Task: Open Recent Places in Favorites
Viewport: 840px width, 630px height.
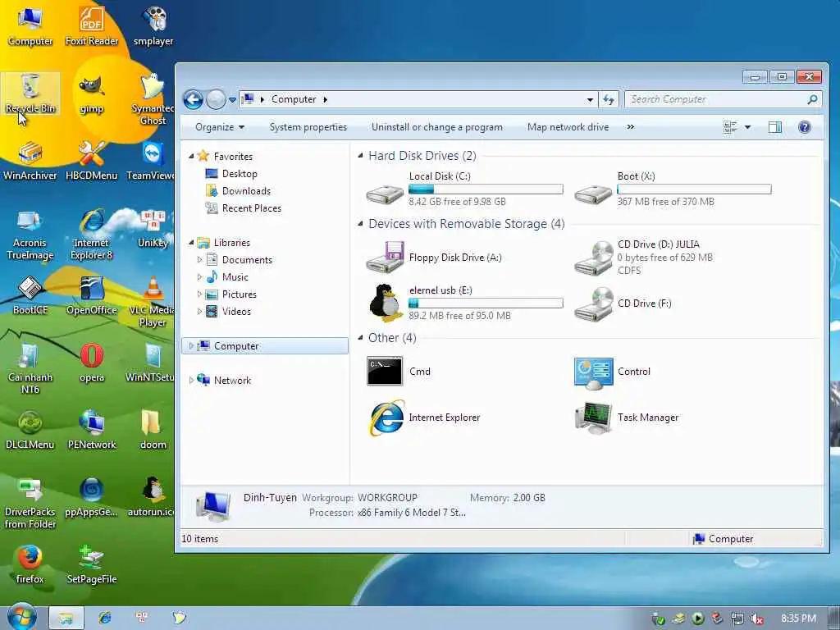Action: pos(244,208)
